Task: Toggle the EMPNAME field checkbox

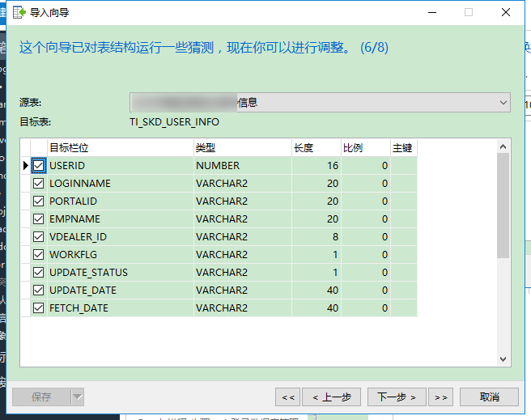Action: 38,219
